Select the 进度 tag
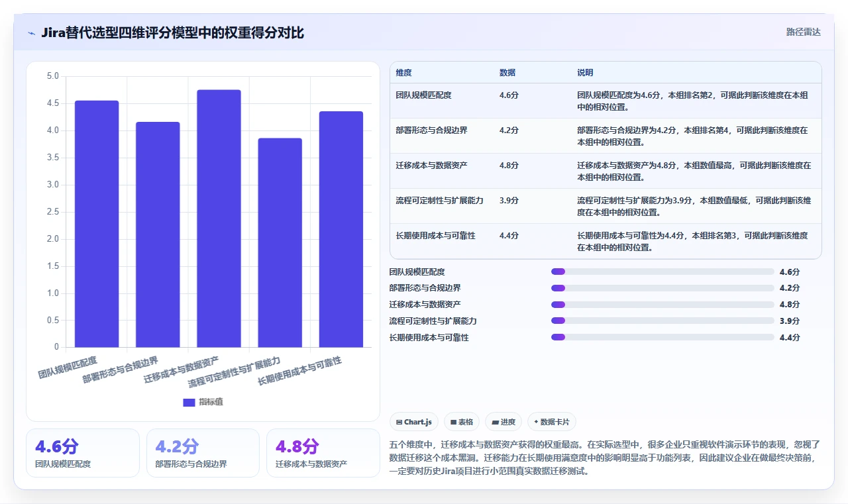 coord(503,422)
